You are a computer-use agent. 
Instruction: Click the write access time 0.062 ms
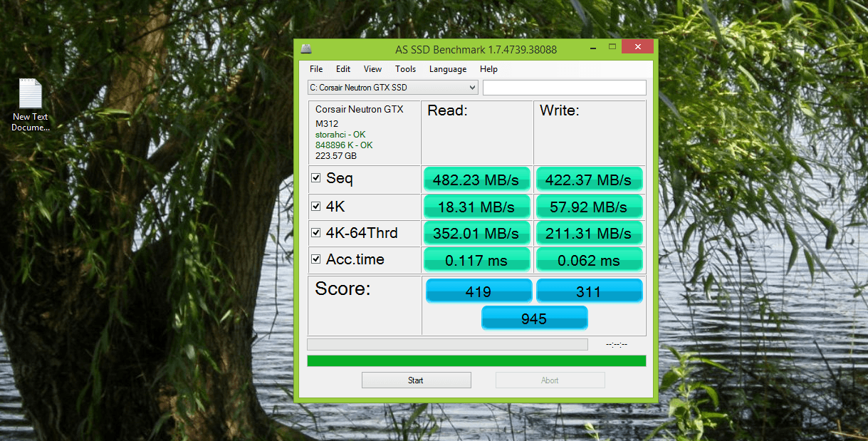tap(589, 260)
